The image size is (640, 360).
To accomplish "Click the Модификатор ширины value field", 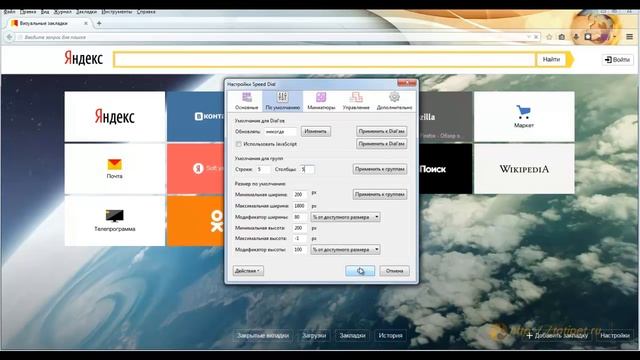I will pyautogui.click(x=300, y=217).
